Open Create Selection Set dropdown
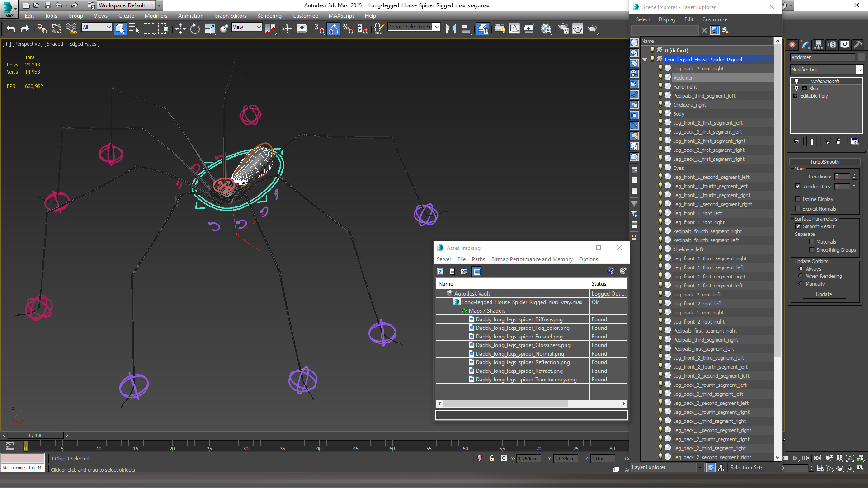Screen dimensions: 868x488 point(437,27)
